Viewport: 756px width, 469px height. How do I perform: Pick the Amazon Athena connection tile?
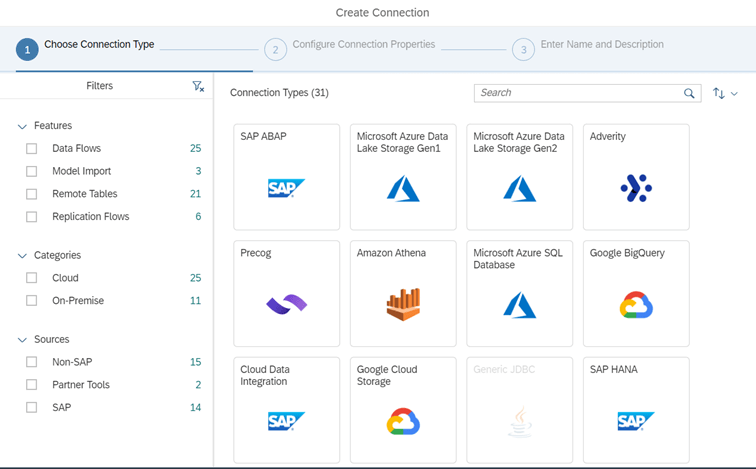click(x=403, y=294)
